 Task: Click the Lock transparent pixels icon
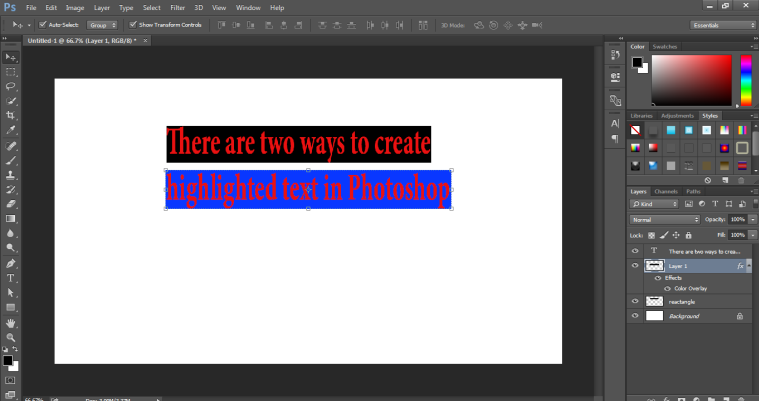[652, 235]
